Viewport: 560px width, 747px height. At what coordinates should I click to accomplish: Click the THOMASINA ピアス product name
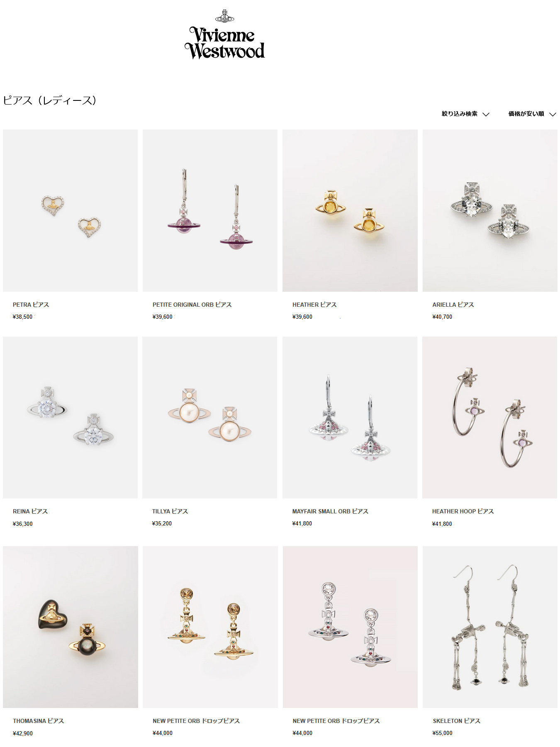pos(38,721)
